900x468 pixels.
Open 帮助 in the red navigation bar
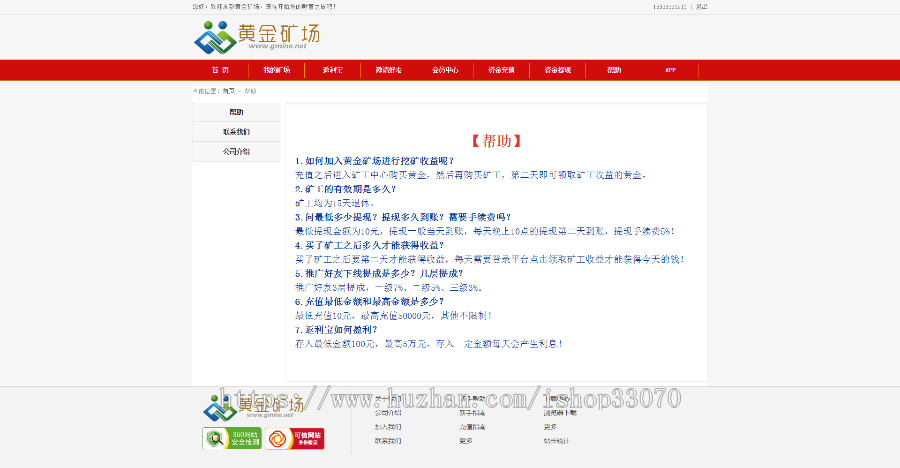coord(614,70)
